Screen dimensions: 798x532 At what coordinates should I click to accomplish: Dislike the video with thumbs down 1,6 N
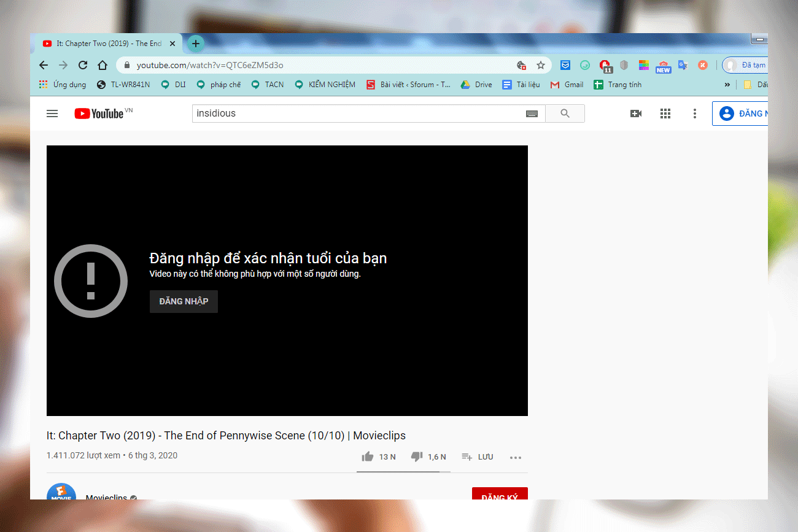click(428, 457)
